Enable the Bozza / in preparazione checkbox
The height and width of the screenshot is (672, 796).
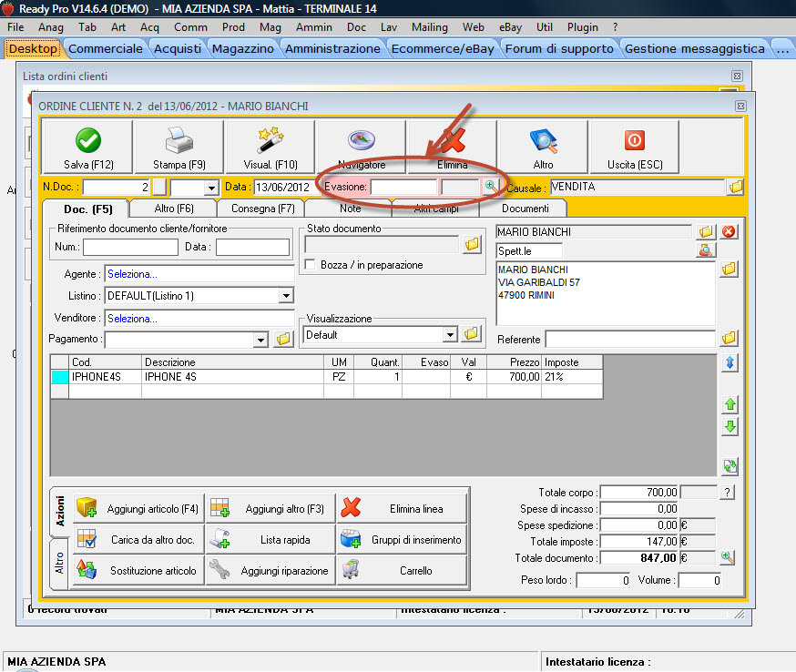click(311, 265)
